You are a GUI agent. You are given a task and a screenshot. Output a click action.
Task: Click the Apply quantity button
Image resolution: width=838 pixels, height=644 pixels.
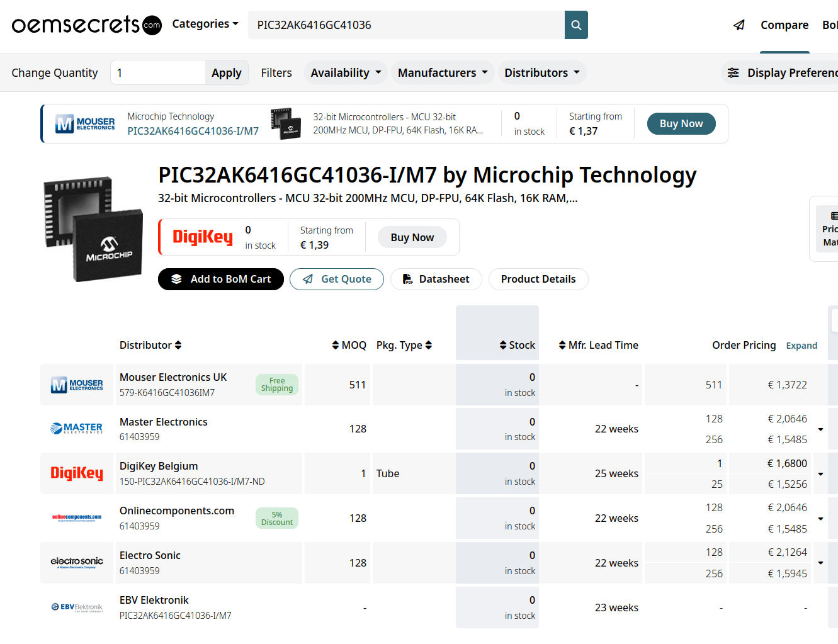pyautogui.click(x=227, y=73)
